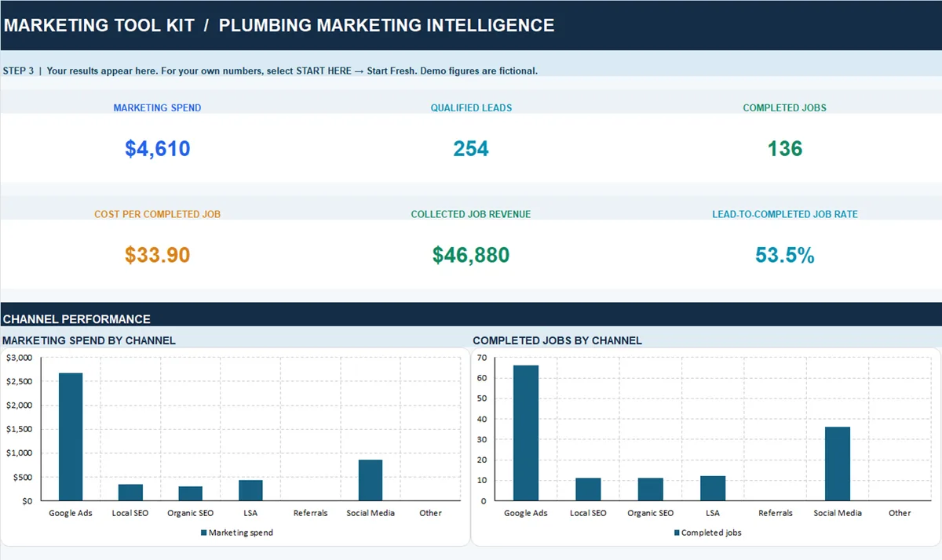Click the LSA axis label in spend chart

(x=250, y=513)
